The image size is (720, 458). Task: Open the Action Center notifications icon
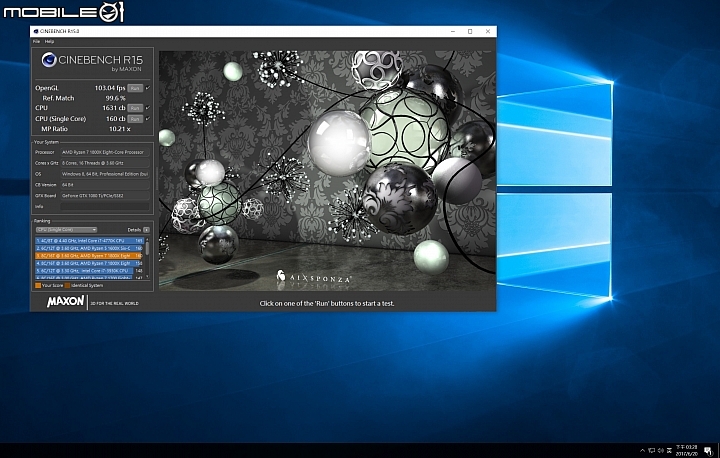click(709, 451)
